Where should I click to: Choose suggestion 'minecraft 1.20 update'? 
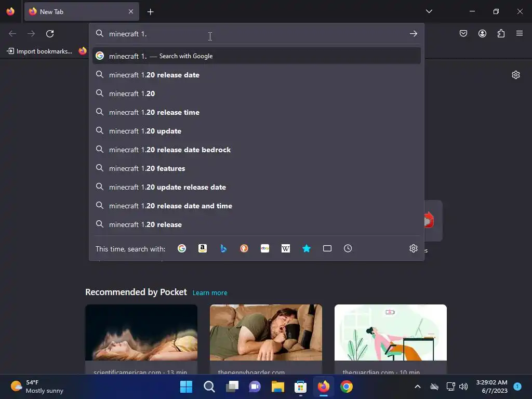pos(257,131)
